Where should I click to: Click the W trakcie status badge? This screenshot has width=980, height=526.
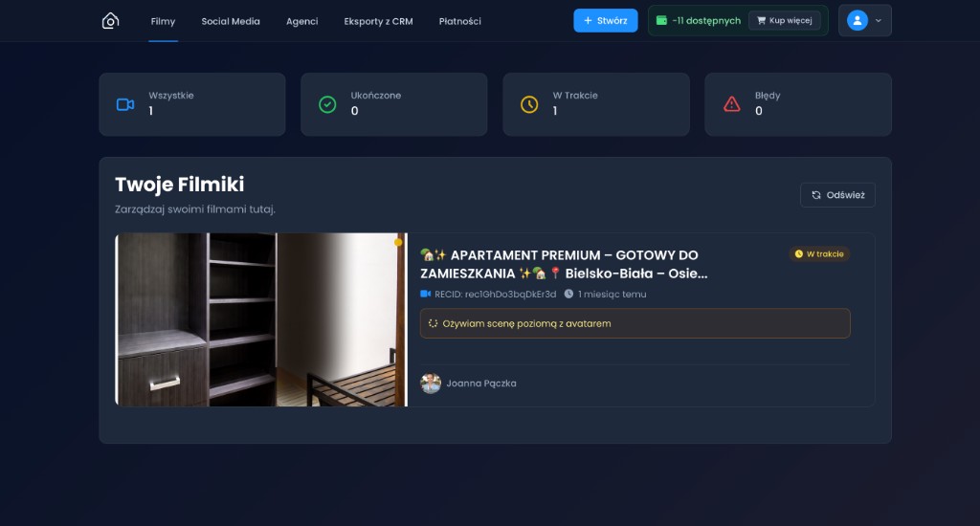click(819, 254)
